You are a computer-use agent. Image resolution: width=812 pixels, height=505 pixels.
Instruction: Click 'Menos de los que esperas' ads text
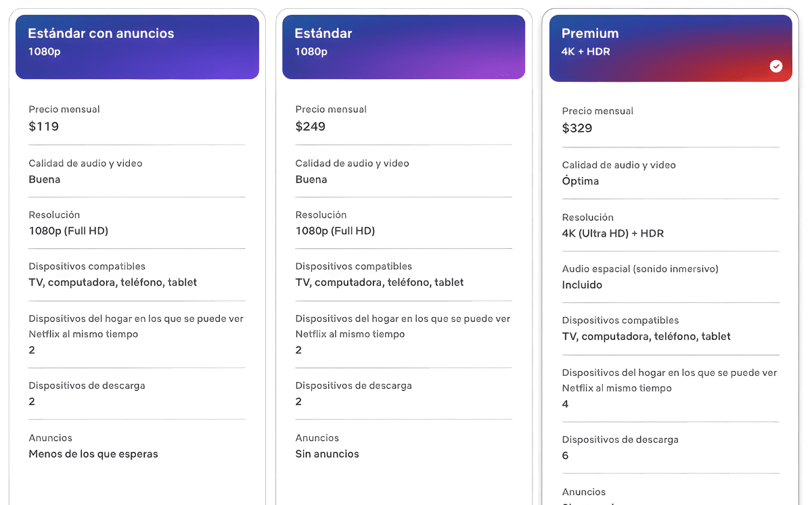tap(93, 454)
